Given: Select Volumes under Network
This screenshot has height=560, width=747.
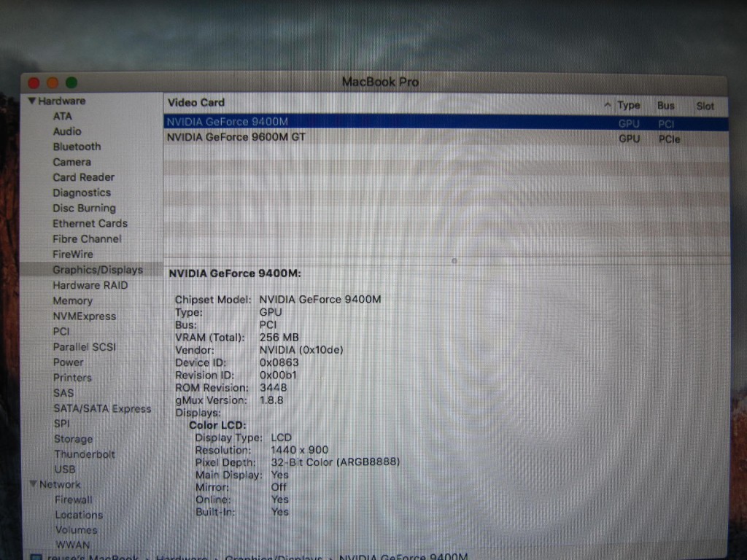Looking at the screenshot, I should [x=76, y=530].
